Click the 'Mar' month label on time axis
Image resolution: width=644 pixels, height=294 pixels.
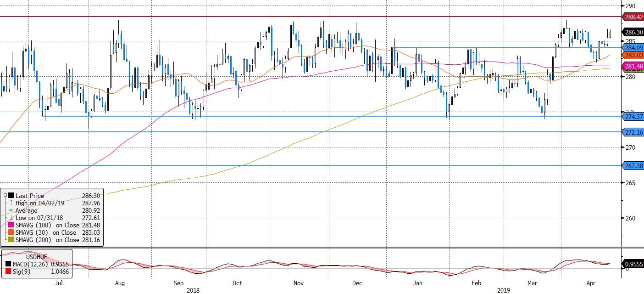tap(533, 283)
